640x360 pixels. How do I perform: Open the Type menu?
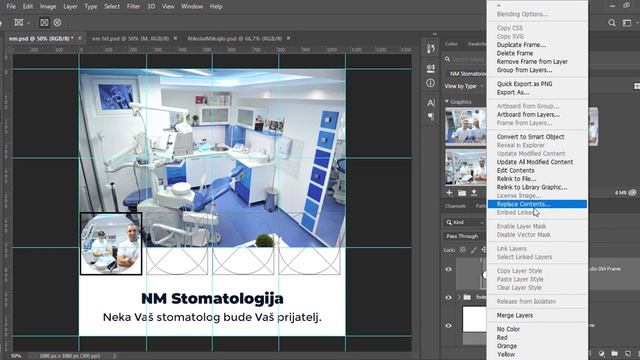(x=91, y=7)
